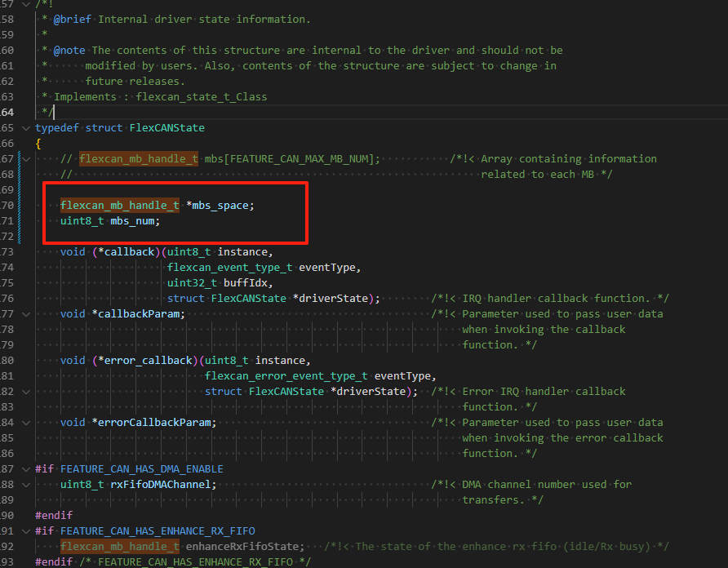
Task: Click the uint32_t type before buffIdx
Action: point(193,283)
